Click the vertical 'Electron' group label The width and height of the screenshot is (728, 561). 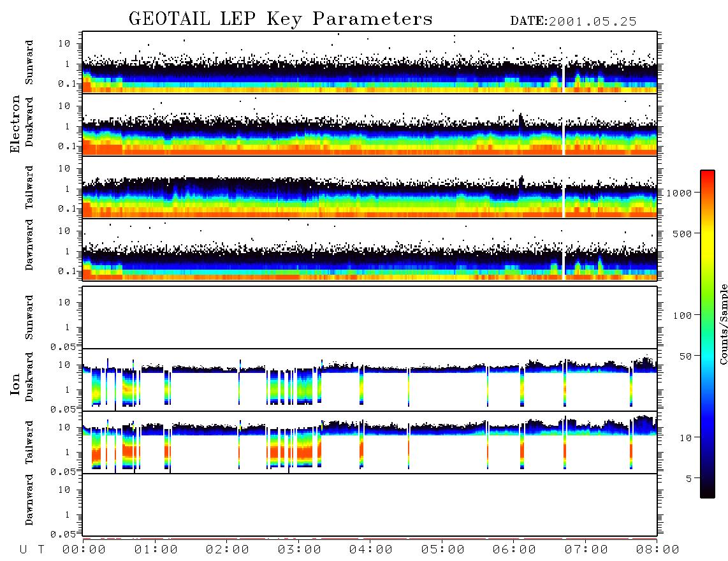[x=15, y=124]
